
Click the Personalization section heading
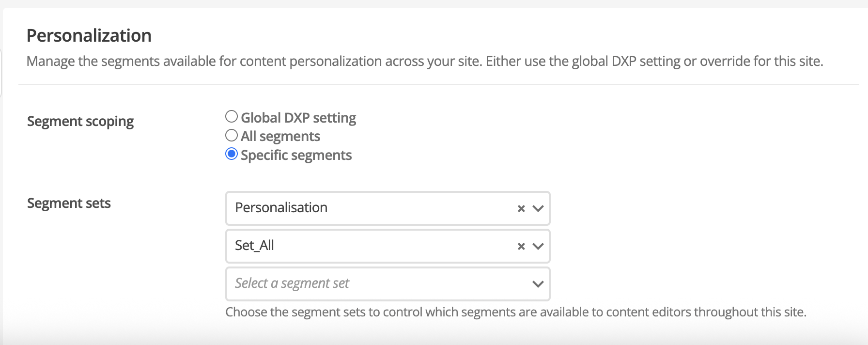(89, 35)
